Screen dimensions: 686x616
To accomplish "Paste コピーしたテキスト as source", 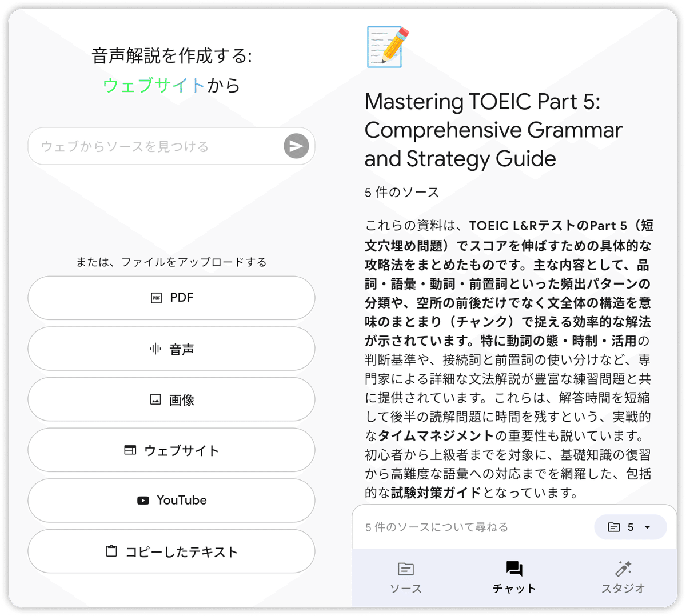I will click(171, 551).
